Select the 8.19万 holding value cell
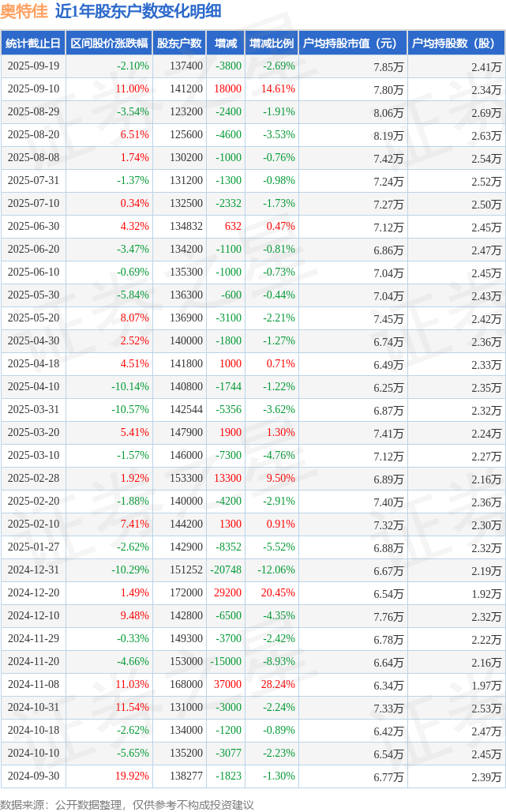The width and height of the screenshot is (506, 812). click(x=389, y=135)
